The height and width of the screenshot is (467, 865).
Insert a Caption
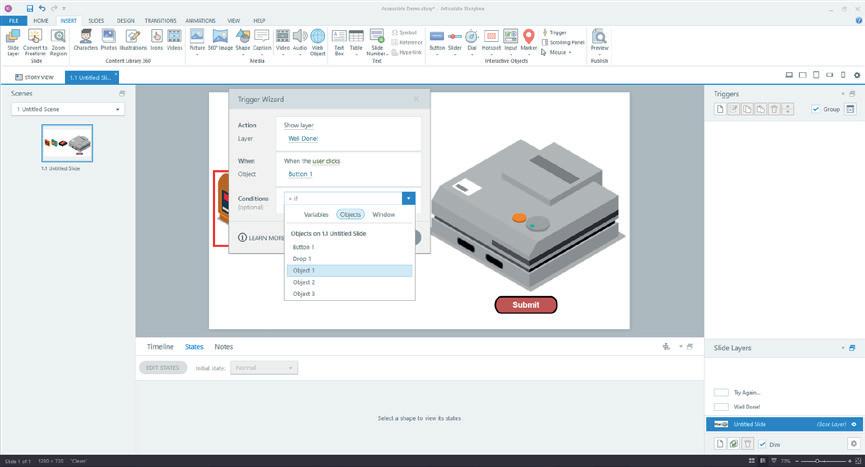click(x=262, y=40)
